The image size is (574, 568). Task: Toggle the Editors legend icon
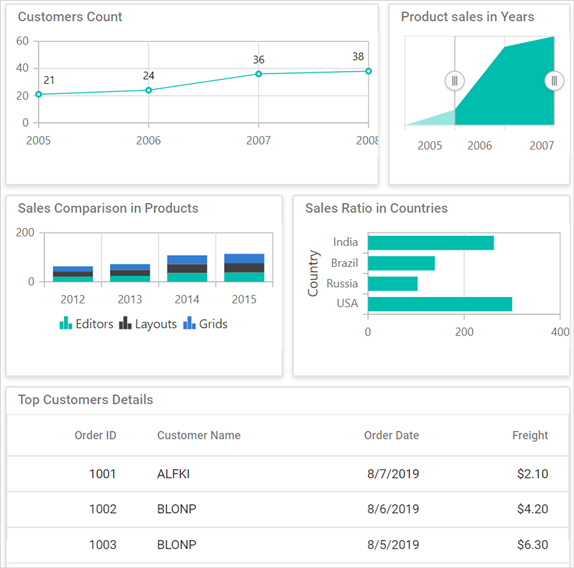(x=66, y=323)
